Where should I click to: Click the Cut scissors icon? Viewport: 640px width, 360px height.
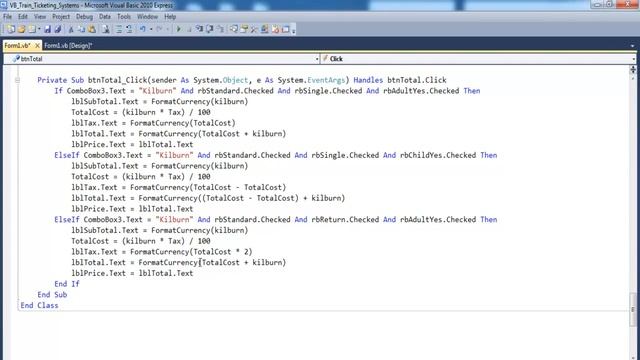[71, 29]
